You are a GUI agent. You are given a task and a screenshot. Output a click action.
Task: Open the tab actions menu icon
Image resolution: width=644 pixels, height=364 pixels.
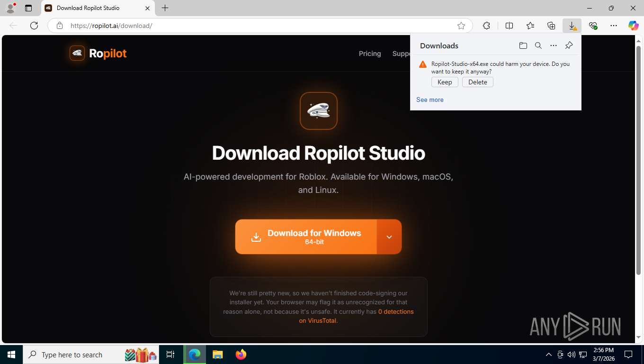point(28,8)
